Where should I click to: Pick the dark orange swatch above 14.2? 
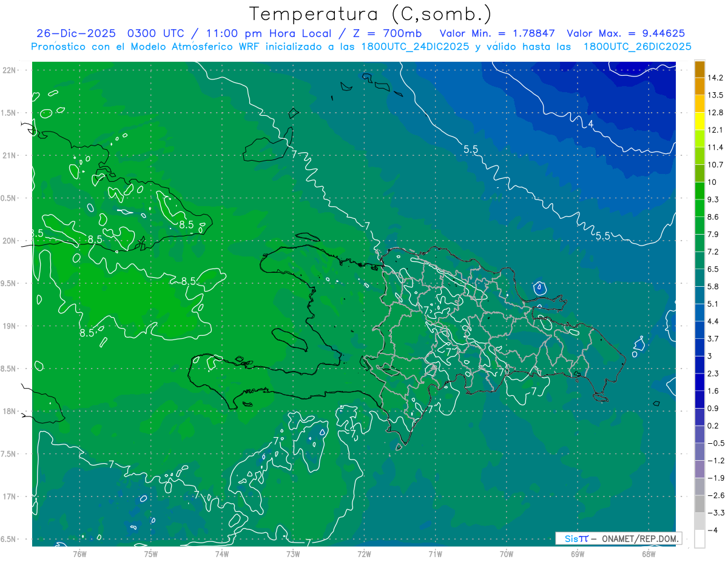click(x=699, y=69)
